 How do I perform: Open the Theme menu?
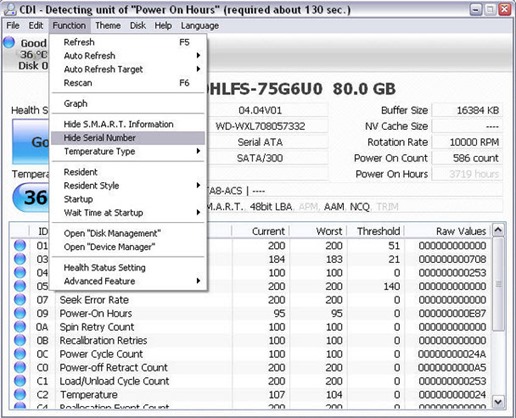coord(108,26)
